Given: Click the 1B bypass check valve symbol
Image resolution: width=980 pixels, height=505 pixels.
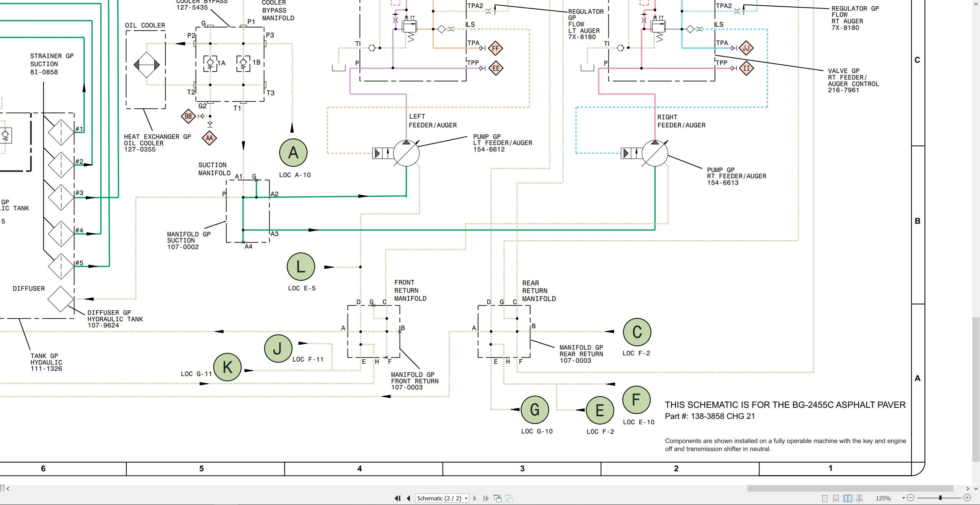Looking at the screenshot, I should (243, 64).
